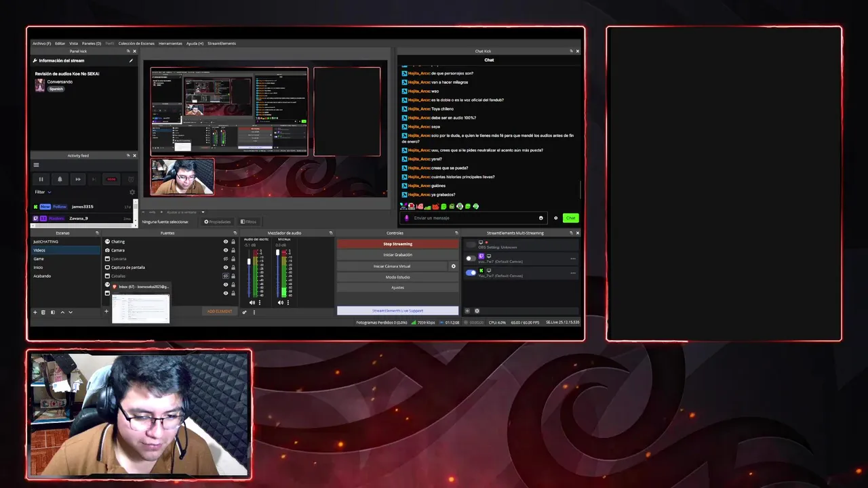868x488 pixels.
Task: Click Iniciar Cámara Virtual
Action: coord(392,266)
